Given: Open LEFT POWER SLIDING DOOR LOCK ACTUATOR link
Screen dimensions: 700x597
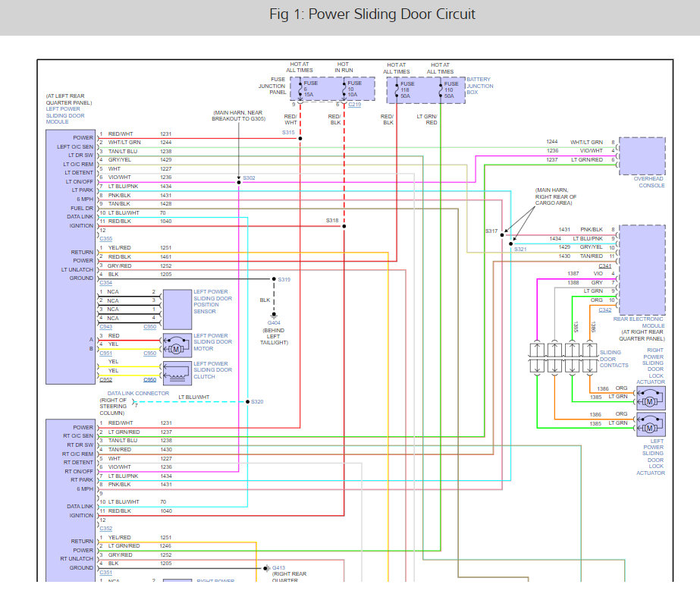Looking at the screenshot, I should pyautogui.click(x=651, y=457).
